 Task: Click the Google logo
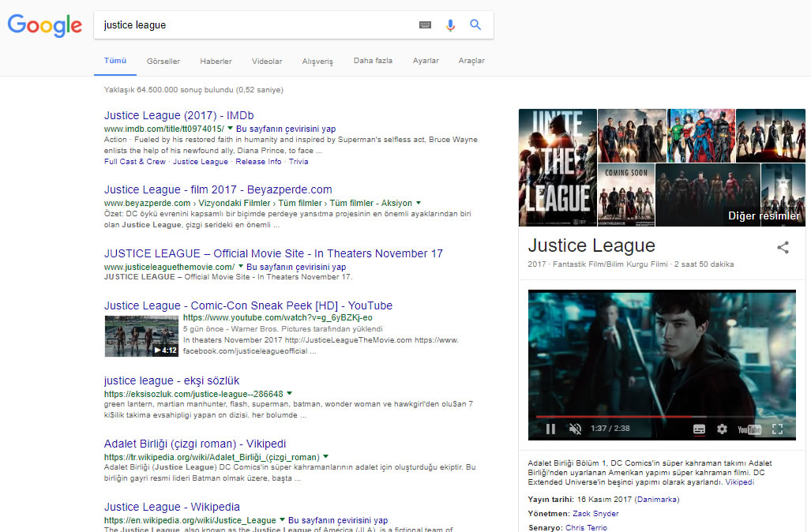(45, 25)
